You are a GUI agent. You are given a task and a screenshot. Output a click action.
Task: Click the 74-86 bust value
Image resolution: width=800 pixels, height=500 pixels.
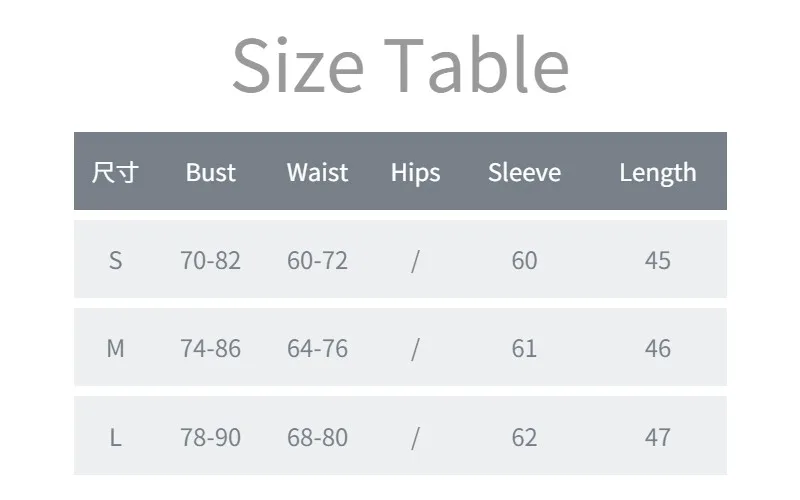tap(210, 348)
